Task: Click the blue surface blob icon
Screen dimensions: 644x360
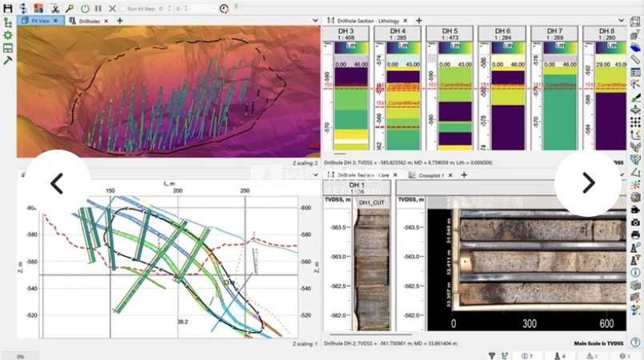Action: pyautogui.click(x=635, y=48)
